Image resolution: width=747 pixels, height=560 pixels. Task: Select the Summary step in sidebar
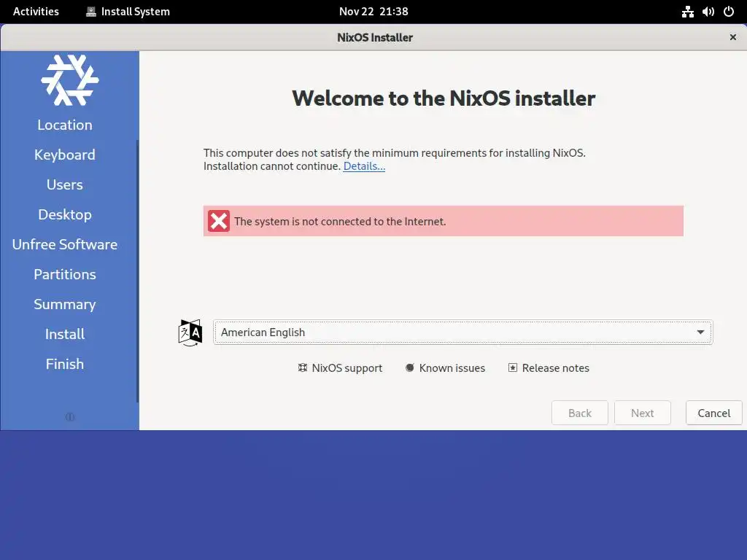click(65, 304)
